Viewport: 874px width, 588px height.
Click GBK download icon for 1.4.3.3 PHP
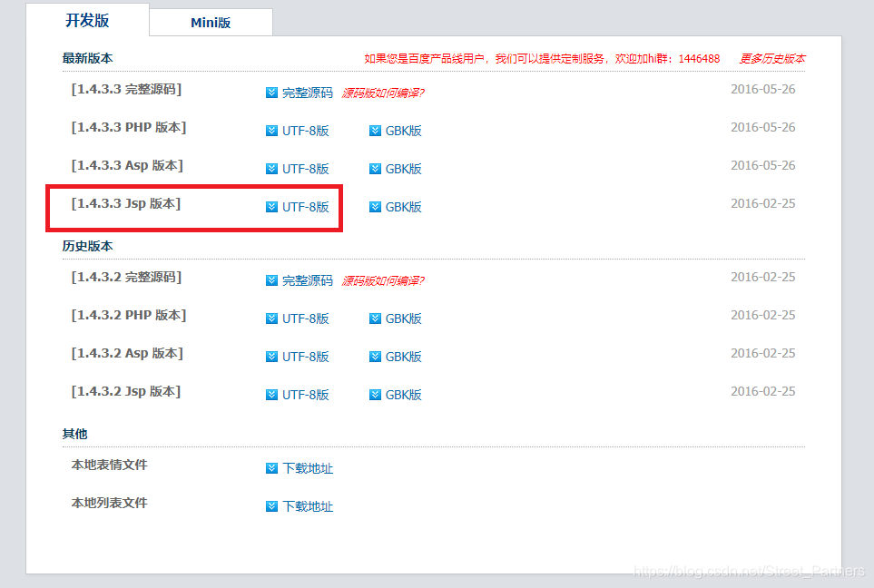pyautogui.click(x=375, y=131)
